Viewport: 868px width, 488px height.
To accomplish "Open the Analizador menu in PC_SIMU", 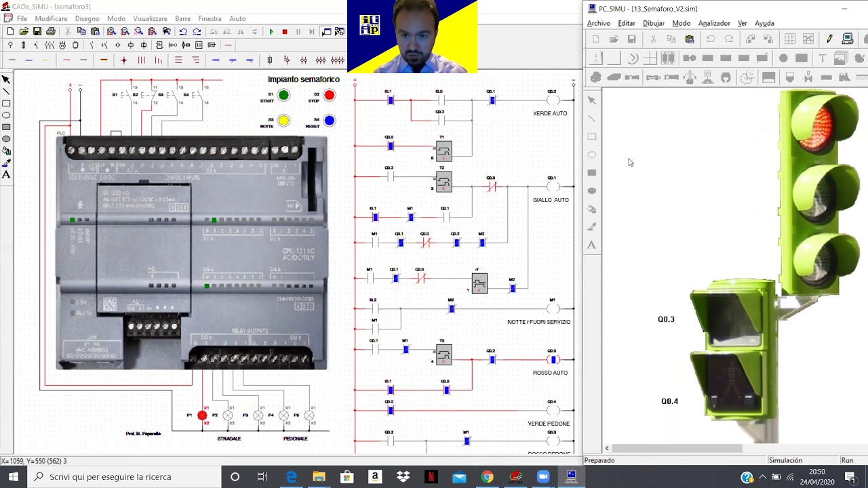I will [714, 23].
